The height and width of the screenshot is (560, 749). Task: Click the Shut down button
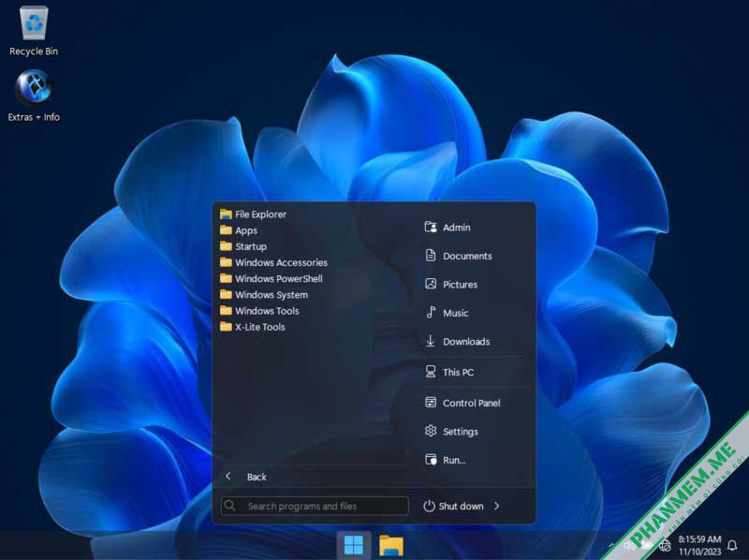click(x=454, y=506)
